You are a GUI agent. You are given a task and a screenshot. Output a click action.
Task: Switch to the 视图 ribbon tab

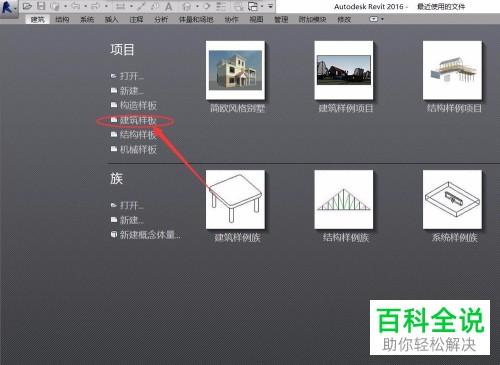(x=256, y=19)
